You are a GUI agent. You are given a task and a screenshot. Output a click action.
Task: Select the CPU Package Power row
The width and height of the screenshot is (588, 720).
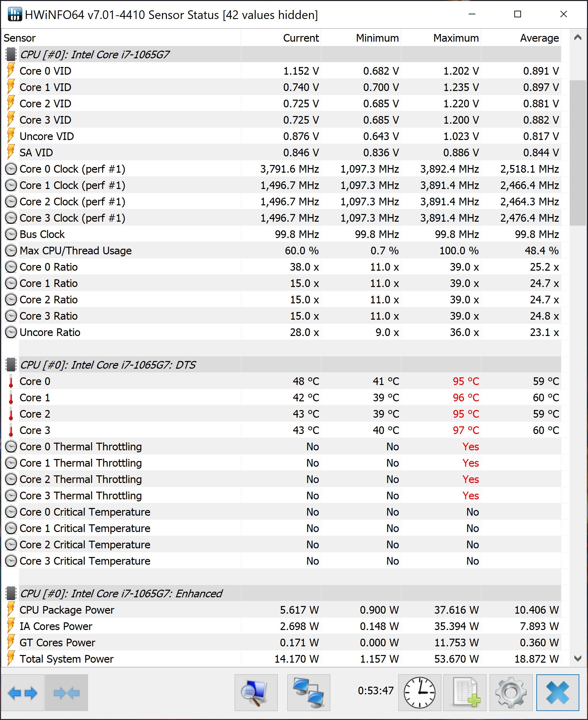[281, 610]
